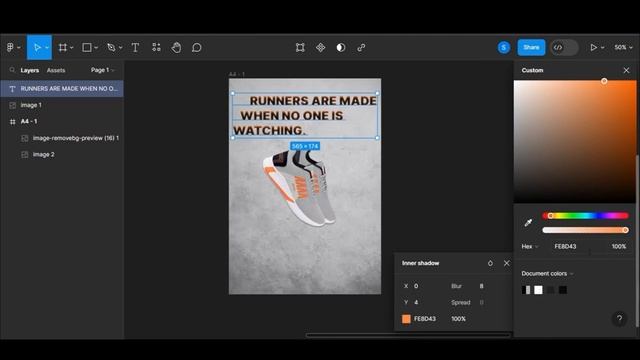Select the Frame tool
This screenshot has width=640, height=360.
[x=62, y=47]
